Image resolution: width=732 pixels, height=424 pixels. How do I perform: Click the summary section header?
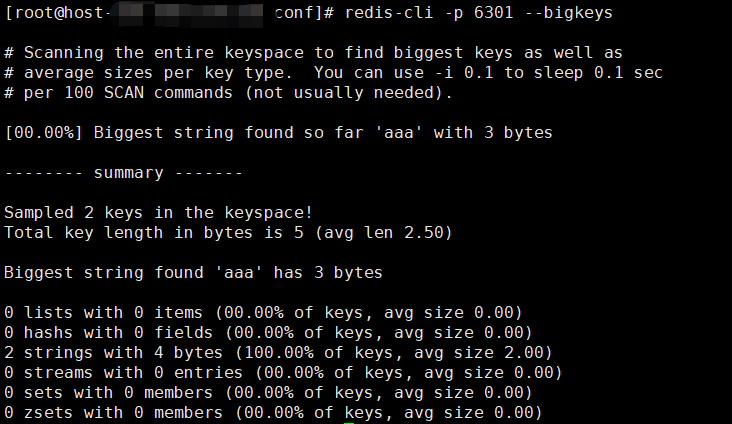pos(124,173)
